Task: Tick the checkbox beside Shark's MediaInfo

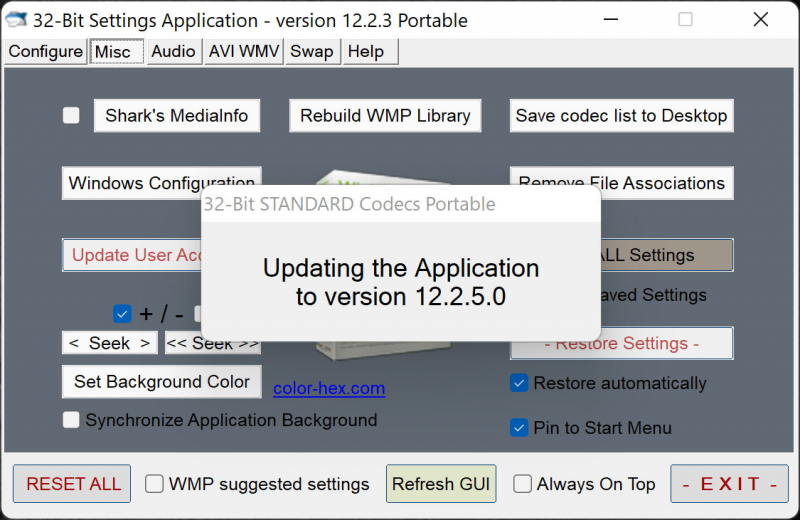Action: click(x=71, y=116)
